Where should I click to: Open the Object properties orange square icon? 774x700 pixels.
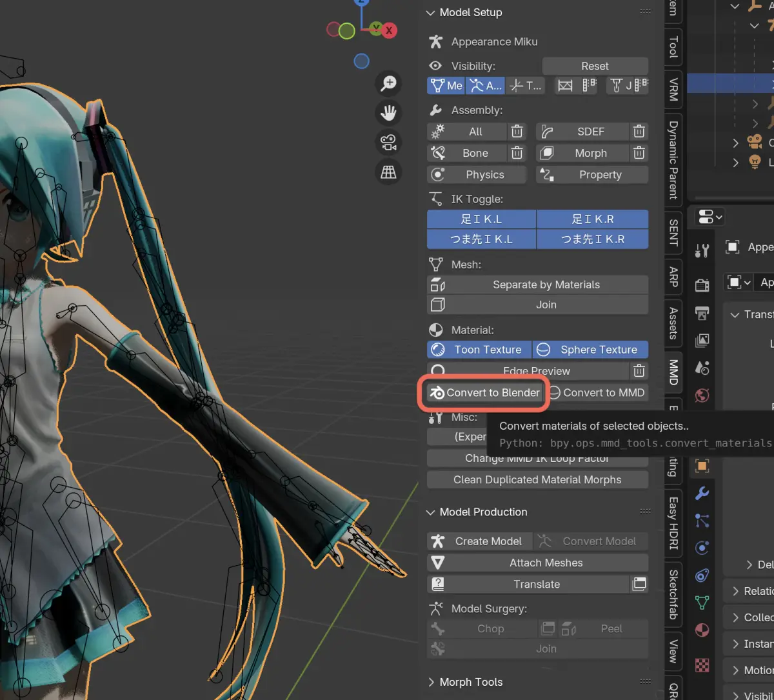click(x=702, y=466)
